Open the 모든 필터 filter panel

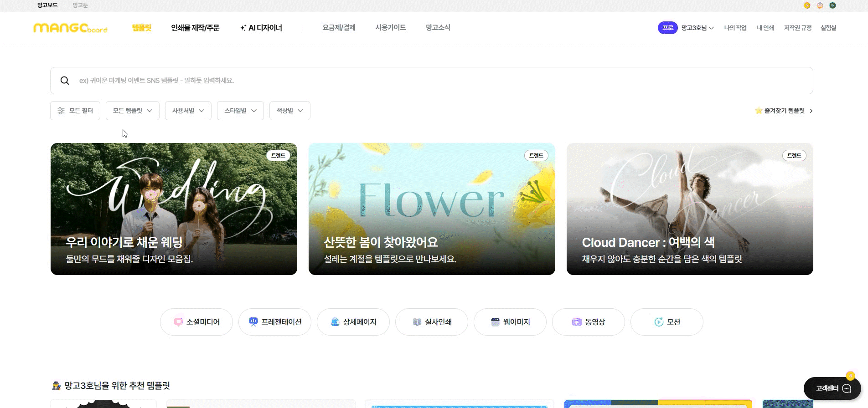[75, 111]
